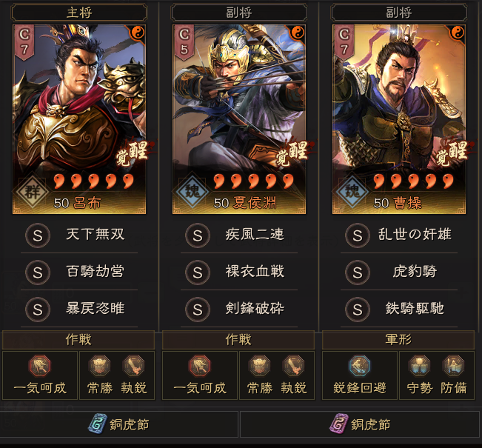Click the 一気呵成 icon under 呂布
Screen dimensions: 482x448
[40, 366]
